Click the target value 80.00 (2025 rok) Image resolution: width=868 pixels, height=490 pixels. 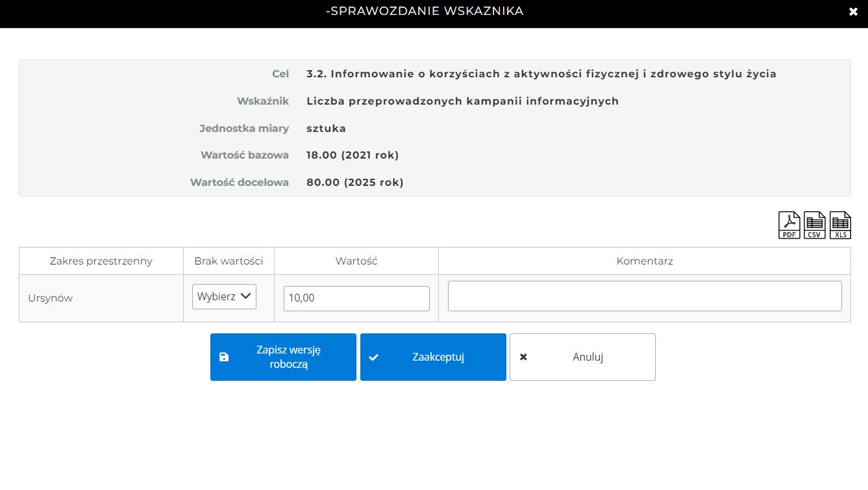[x=354, y=183]
